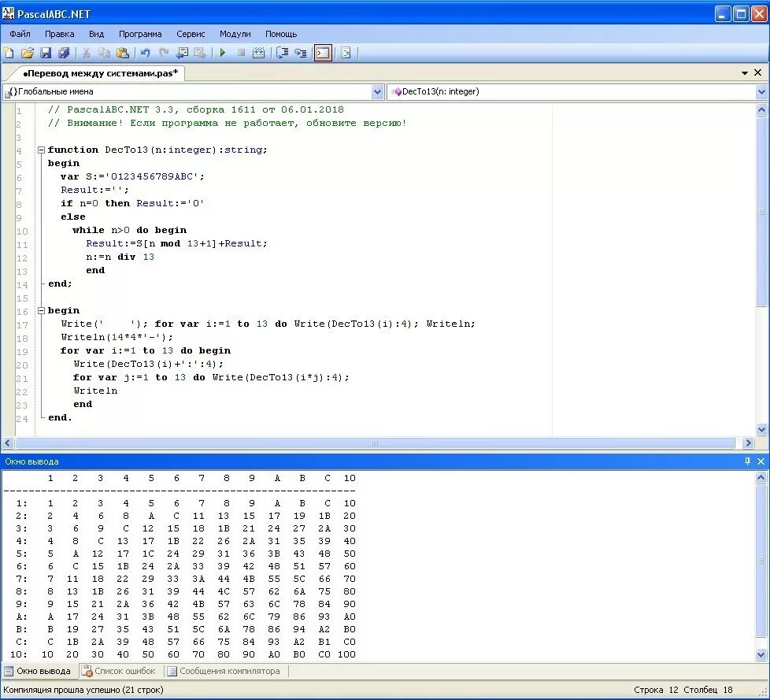Viewport: 770px width, 700px height.
Task: Click the output window vertical scrollbar thumb
Action: point(761,561)
